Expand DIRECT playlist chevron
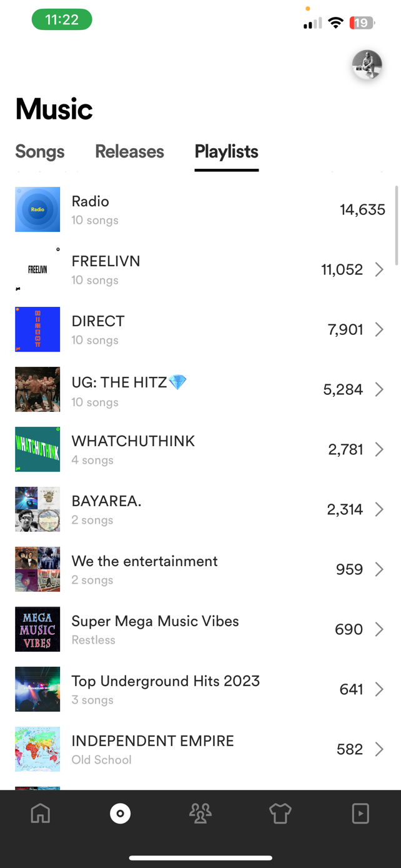The image size is (401, 868). click(379, 329)
